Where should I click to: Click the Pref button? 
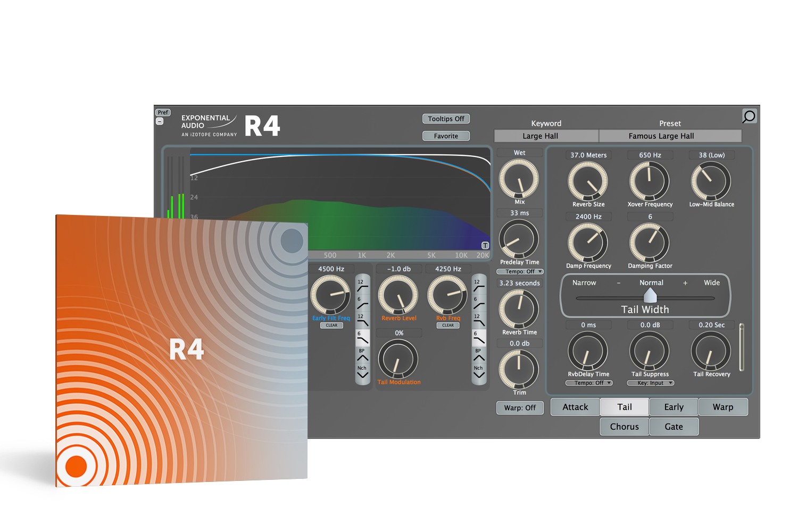click(163, 112)
